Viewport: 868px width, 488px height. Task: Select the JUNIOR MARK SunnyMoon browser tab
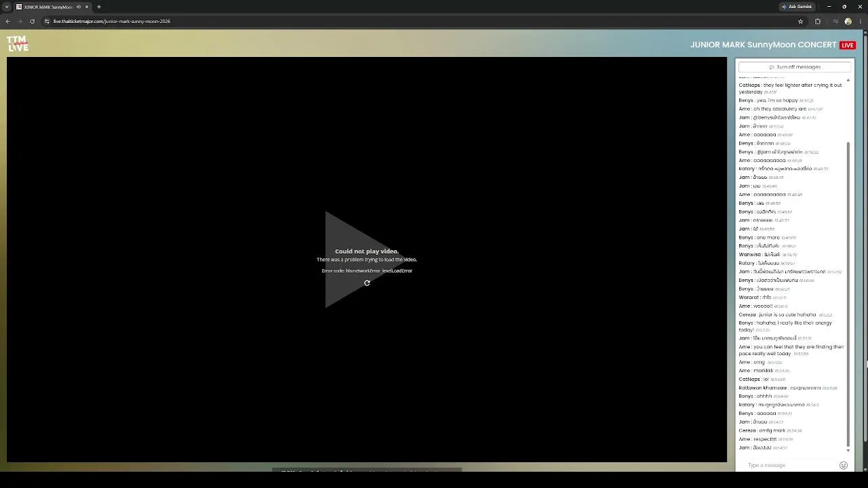[x=53, y=7]
